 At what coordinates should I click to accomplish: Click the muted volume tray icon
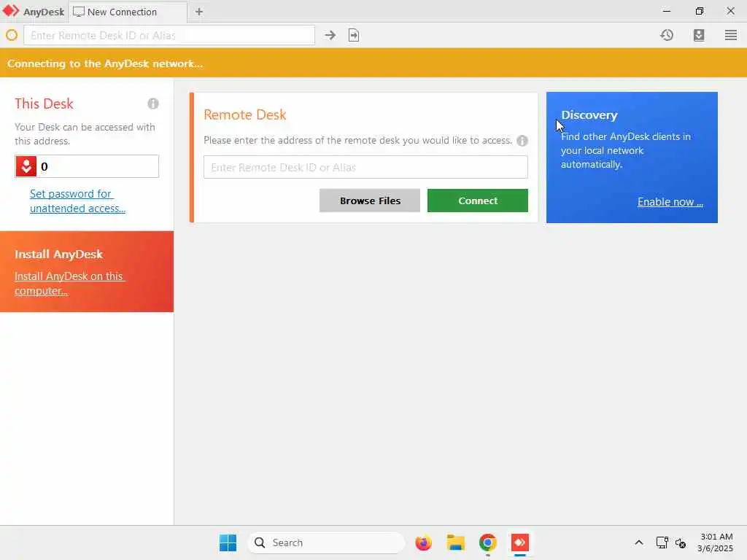(x=681, y=542)
